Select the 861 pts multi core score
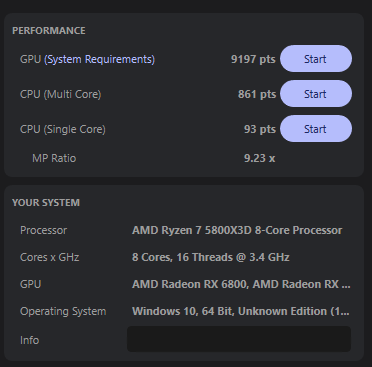Image resolution: width=372 pixels, height=367 pixels. (x=257, y=94)
